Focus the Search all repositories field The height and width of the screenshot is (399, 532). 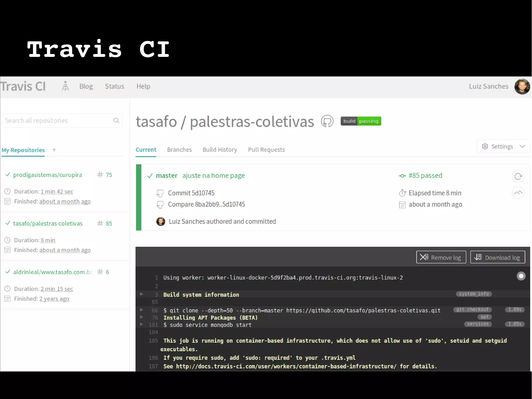[62, 121]
